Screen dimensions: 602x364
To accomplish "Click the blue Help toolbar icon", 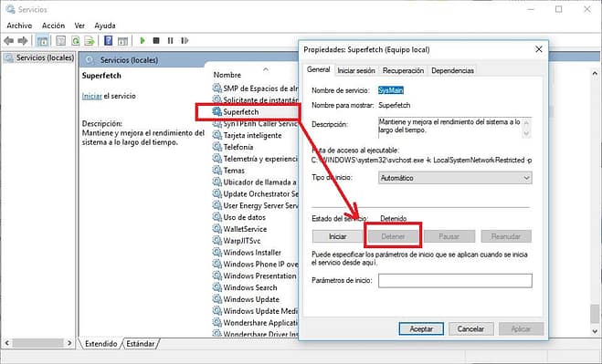I will 109,41.
